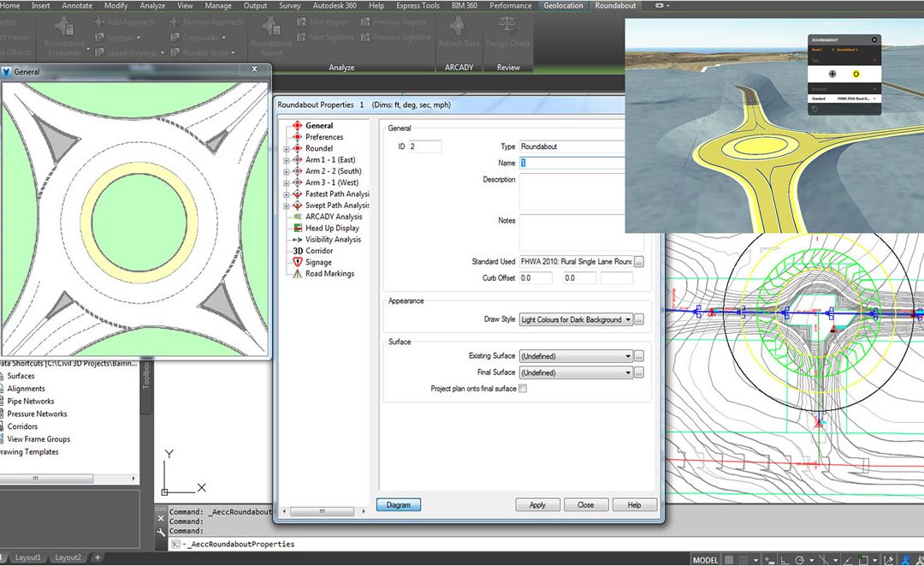The image size is (924, 566).
Task: Expand the Fastest Path Analysis node
Action: click(x=287, y=194)
